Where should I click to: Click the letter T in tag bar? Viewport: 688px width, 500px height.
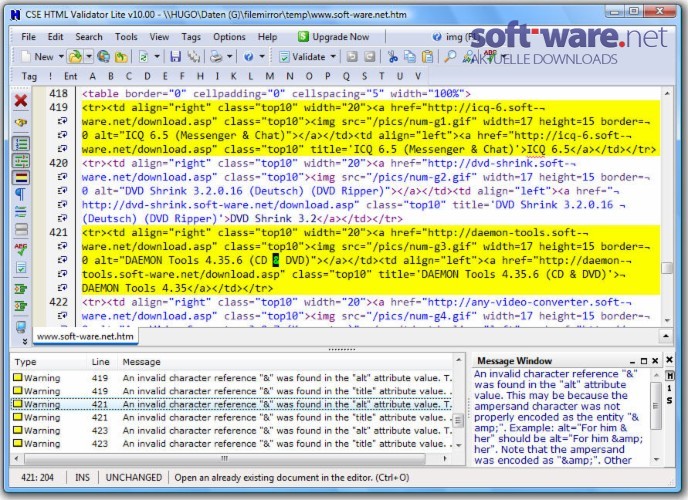point(381,76)
